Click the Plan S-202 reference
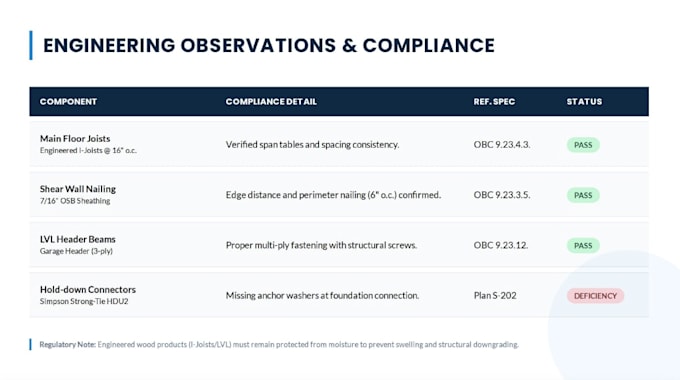The image size is (680, 380). click(495, 295)
